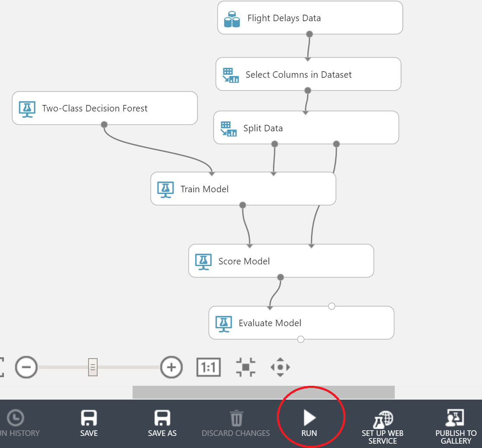Open Set Up Web Service
Screen dimensions: 482x448
pyautogui.click(x=383, y=427)
